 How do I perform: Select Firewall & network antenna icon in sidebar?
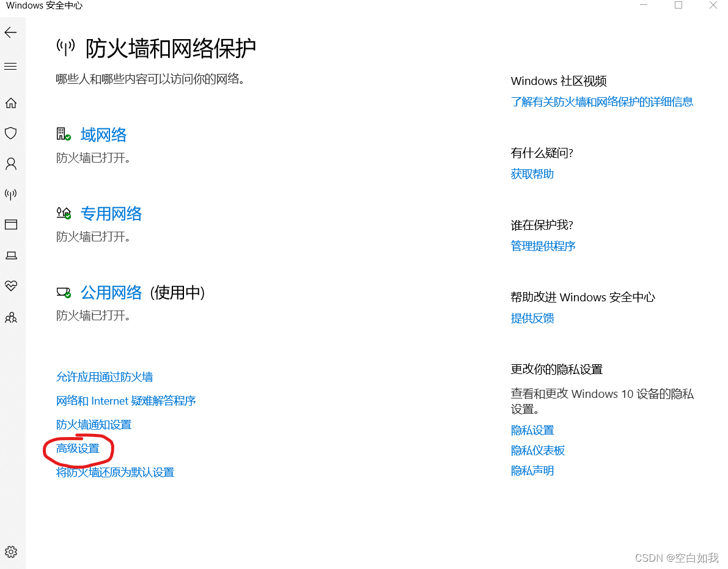pos(10,194)
